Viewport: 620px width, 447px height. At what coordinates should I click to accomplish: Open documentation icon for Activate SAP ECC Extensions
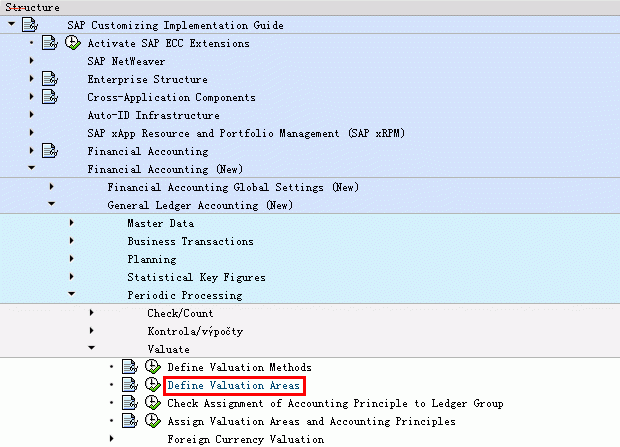(x=50, y=43)
